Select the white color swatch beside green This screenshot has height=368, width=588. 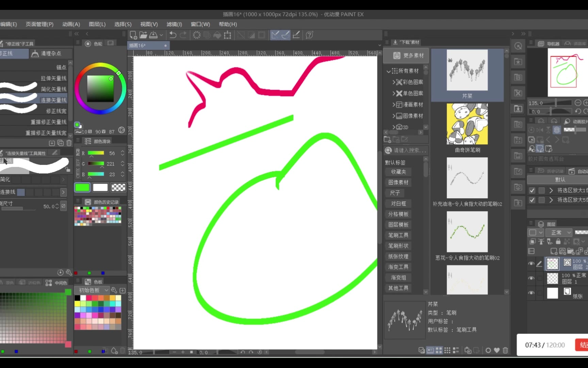coord(100,187)
